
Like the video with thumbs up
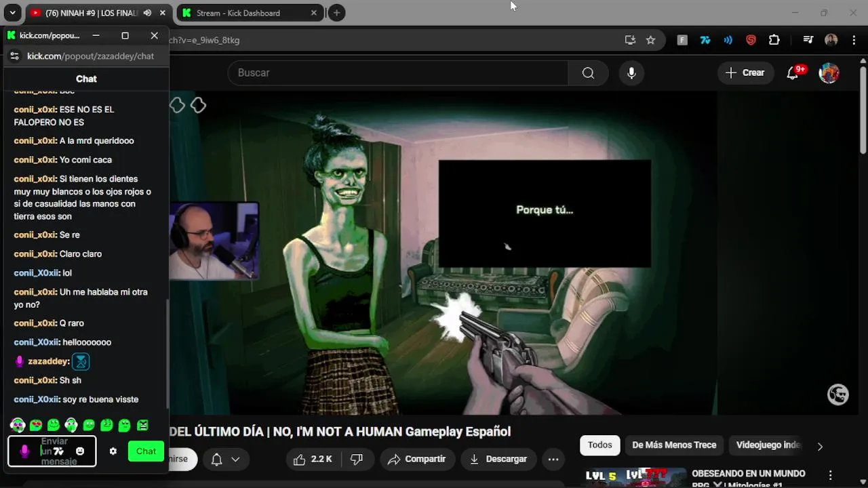click(312, 459)
